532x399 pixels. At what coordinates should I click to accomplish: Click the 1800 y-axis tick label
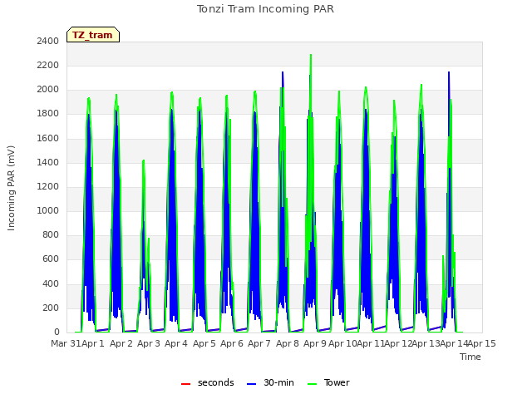[x=48, y=114]
